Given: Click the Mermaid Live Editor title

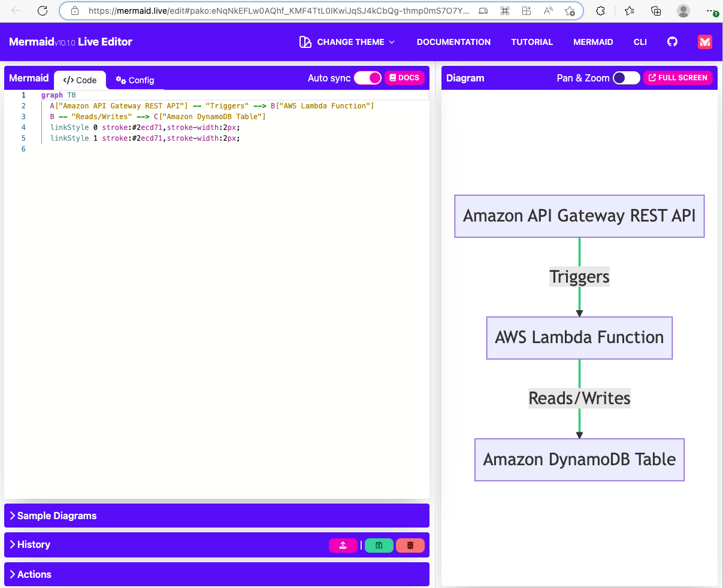Looking at the screenshot, I should pos(71,42).
